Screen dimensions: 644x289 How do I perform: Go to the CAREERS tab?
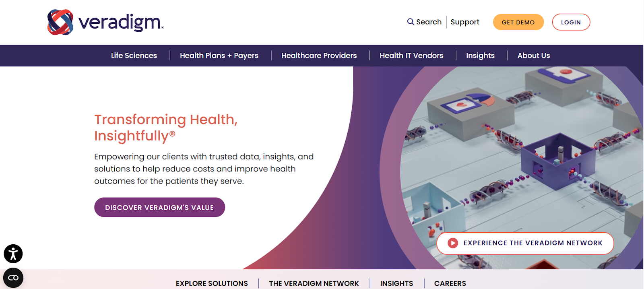point(450,283)
